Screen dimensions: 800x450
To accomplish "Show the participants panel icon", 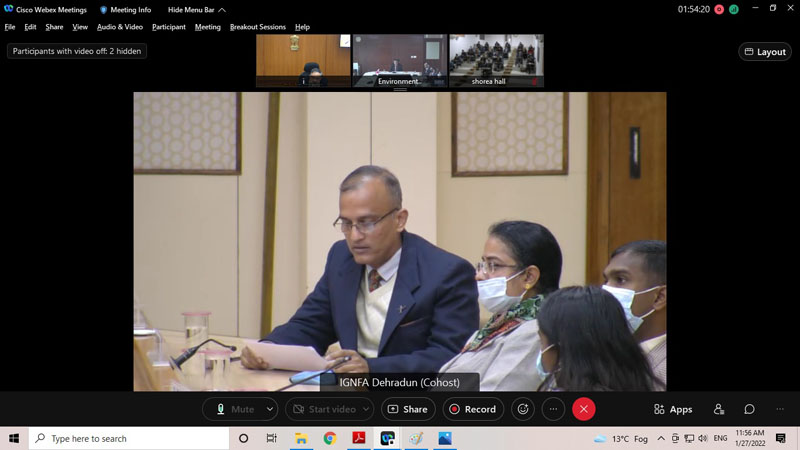I will [x=719, y=409].
